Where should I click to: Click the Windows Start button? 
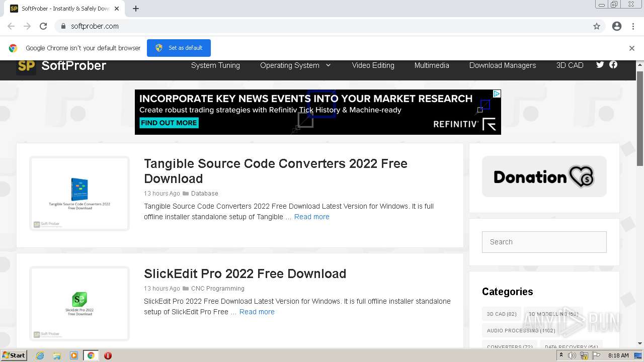pyautogui.click(x=14, y=355)
